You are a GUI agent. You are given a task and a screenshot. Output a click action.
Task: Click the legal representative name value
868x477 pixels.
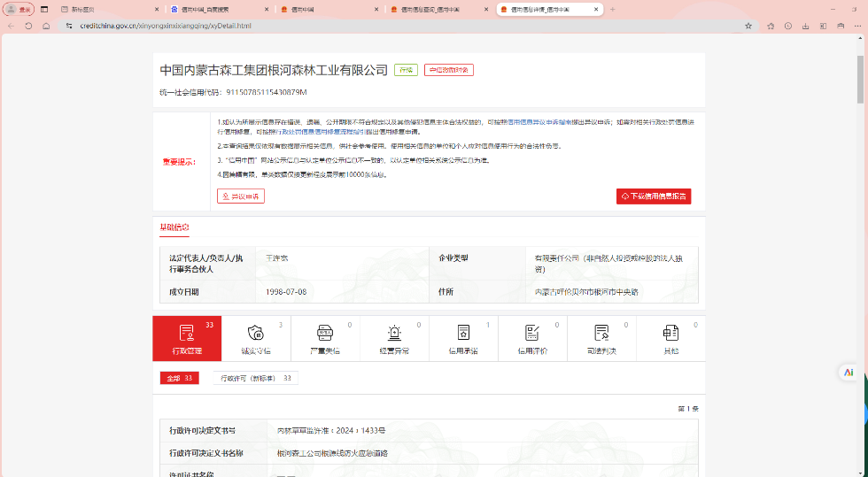click(x=276, y=258)
